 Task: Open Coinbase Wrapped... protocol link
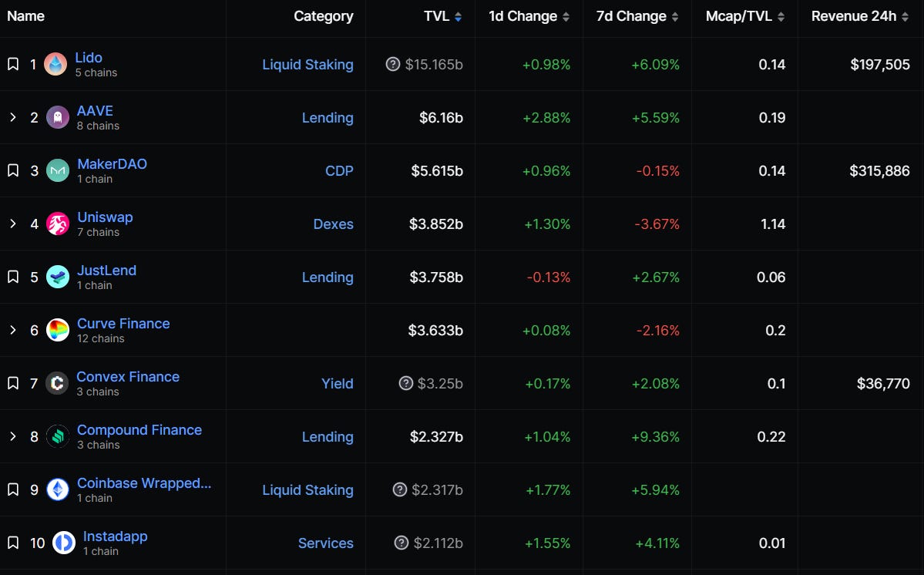(x=144, y=483)
